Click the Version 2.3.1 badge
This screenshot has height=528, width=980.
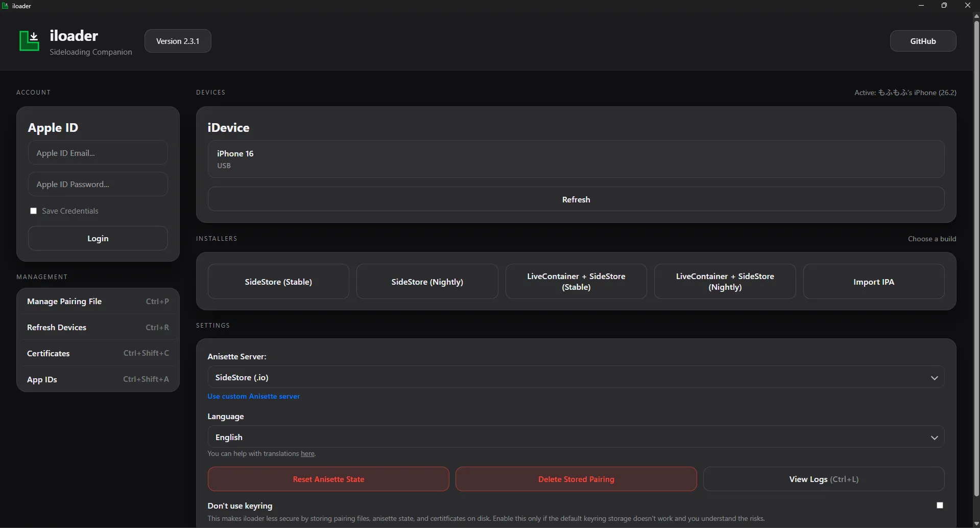click(178, 41)
